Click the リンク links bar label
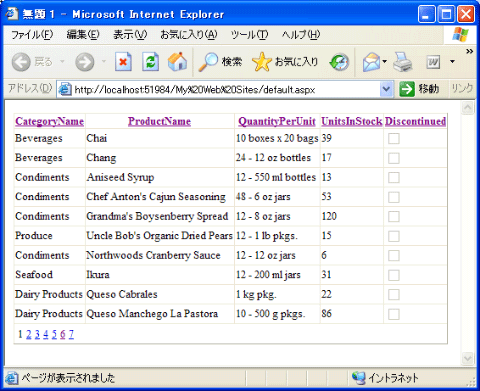The image size is (480, 391). (462, 89)
